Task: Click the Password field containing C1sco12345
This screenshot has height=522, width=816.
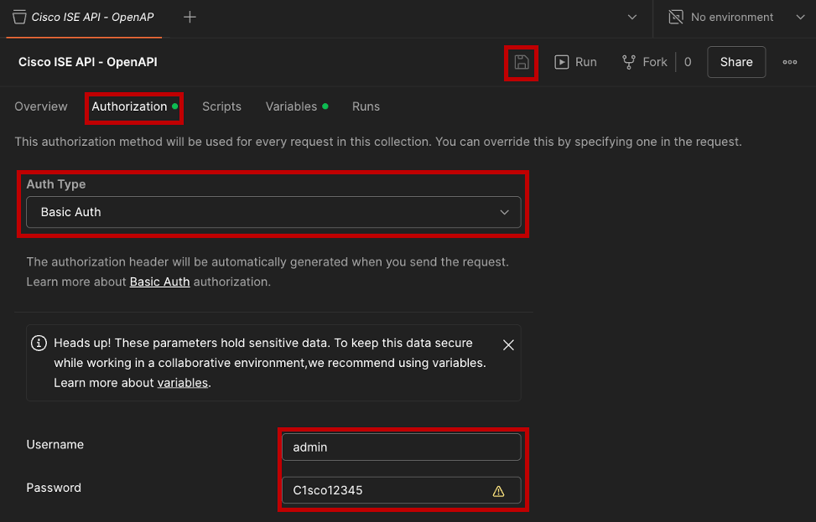Action: [401, 490]
